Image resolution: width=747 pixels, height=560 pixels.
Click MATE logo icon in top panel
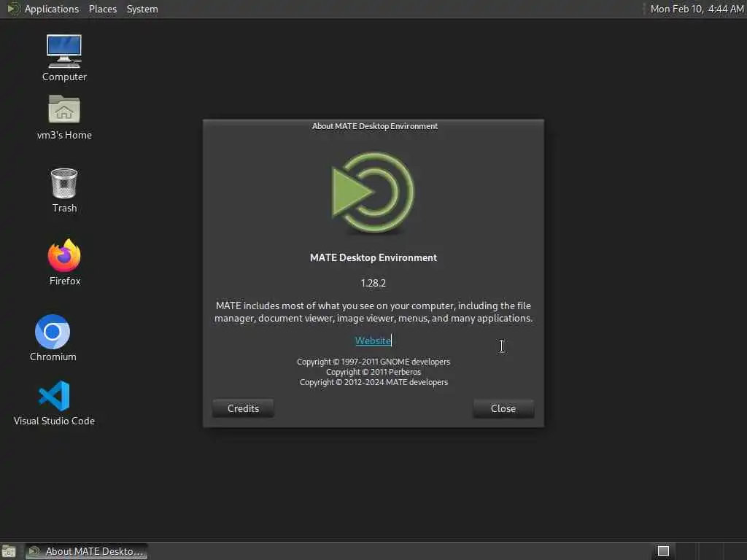[13, 9]
